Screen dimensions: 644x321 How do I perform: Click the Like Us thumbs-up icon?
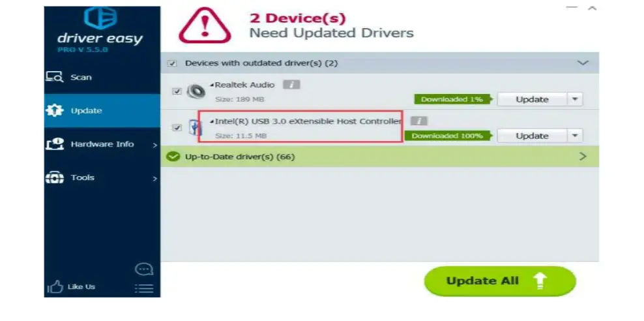coord(55,287)
